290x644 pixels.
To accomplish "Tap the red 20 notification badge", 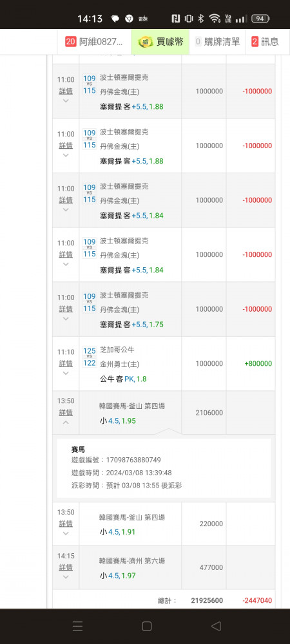I will click(x=71, y=41).
